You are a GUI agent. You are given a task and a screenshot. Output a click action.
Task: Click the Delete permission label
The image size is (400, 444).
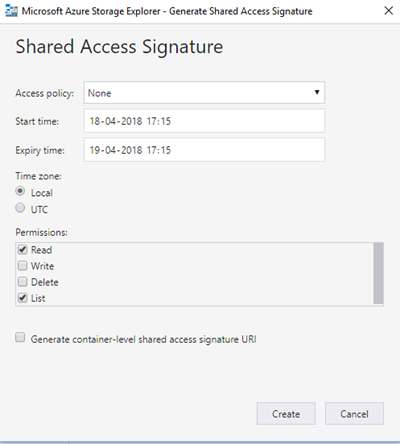point(45,282)
